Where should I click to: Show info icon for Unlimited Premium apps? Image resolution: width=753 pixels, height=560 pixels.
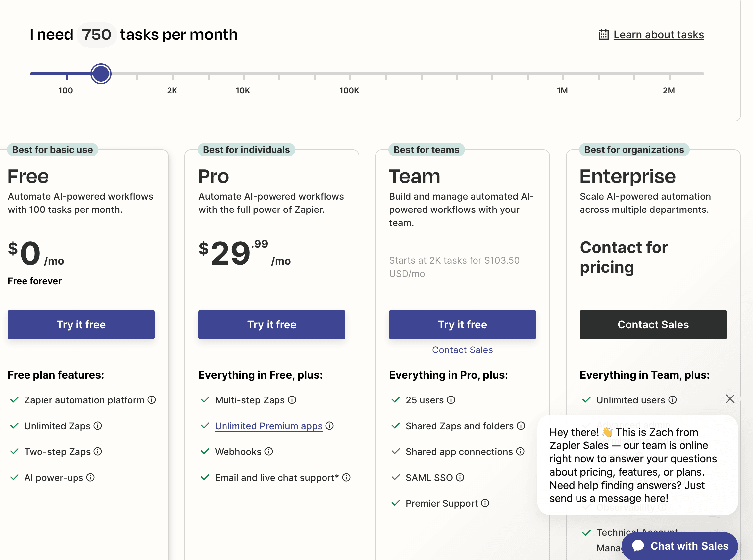(x=329, y=426)
